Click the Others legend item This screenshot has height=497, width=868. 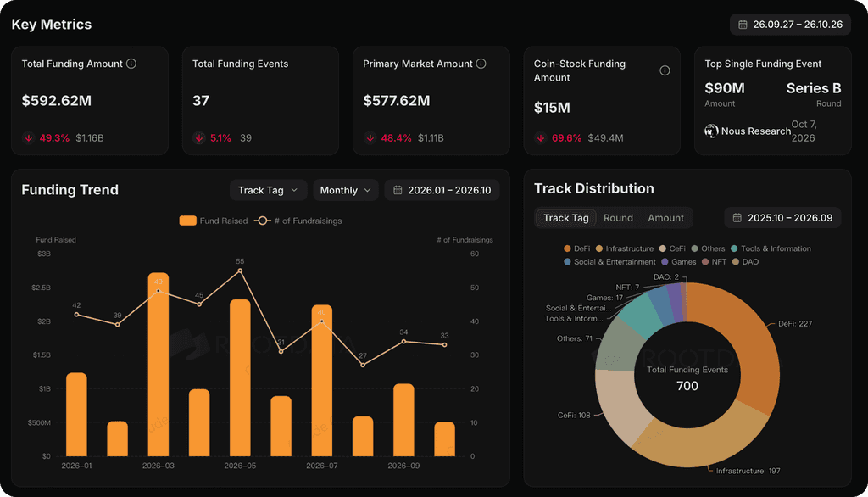708,248
